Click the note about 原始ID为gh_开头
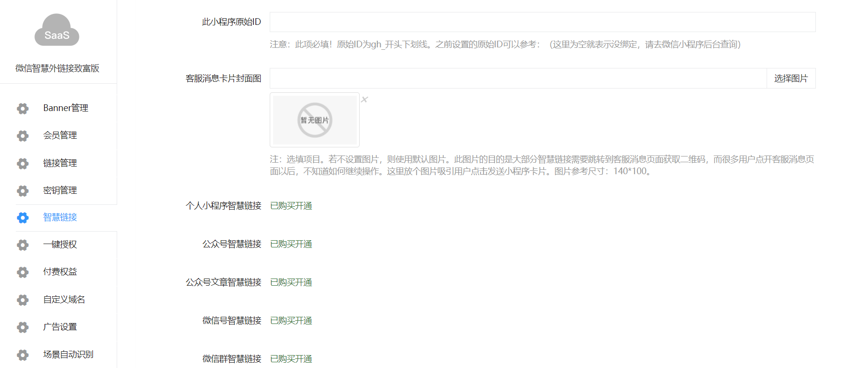Viewport: 868px width, 368px height. 505,45
